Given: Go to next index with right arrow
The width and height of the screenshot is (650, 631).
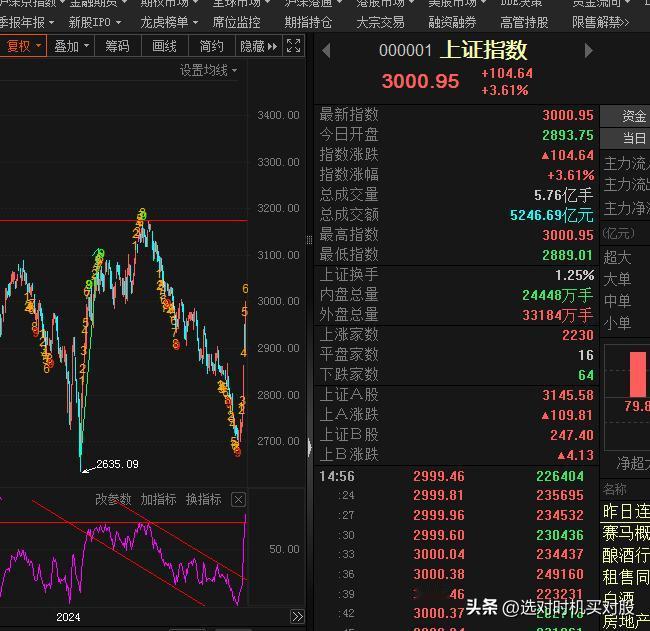Looking at the screenshot, I should click(x=588, y=51).
